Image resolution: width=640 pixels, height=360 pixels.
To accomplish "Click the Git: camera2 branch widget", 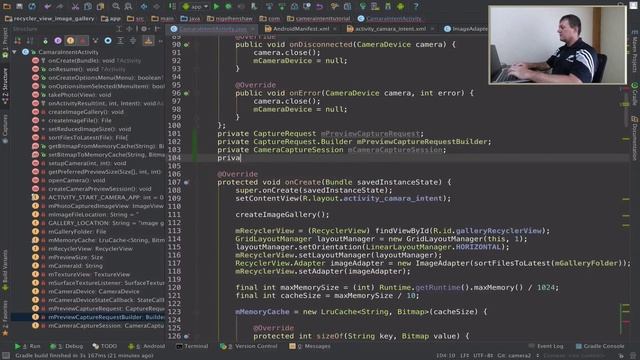I will click(x=514, y=356).
